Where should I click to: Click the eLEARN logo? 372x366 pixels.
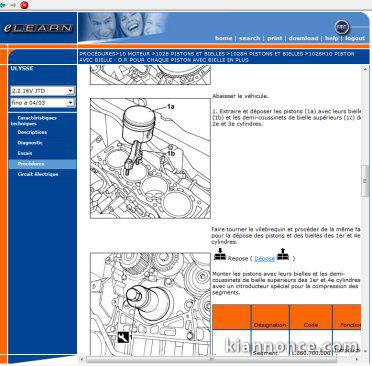click(38, 28)
